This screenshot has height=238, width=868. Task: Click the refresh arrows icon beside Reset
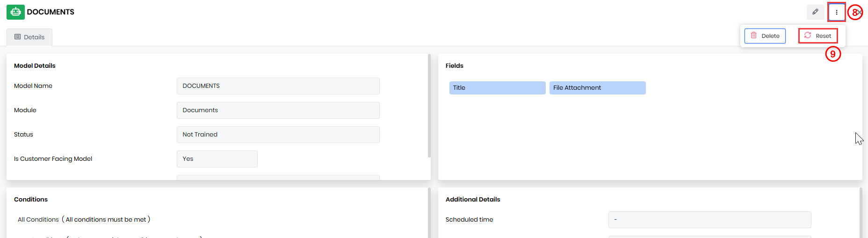pos(808,36)
